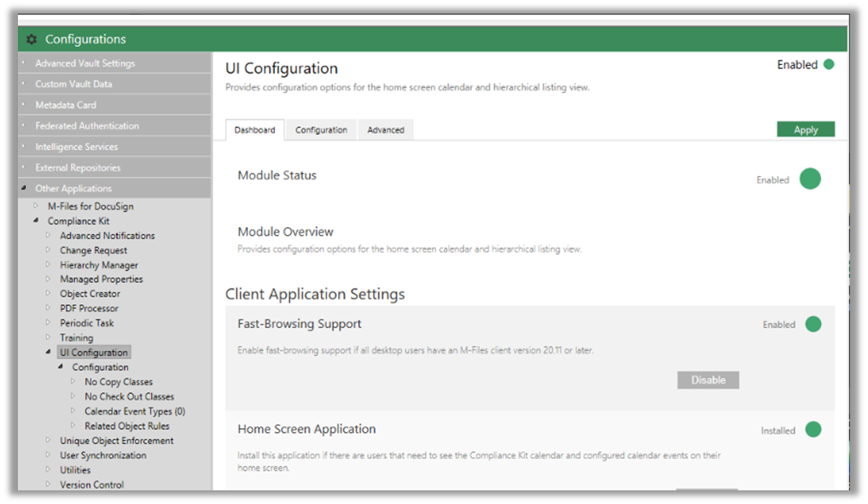The height and width of the screenshot is (504, 868).
Task: Select Calendar Event Types (0) item
Action: pos(135,411)
